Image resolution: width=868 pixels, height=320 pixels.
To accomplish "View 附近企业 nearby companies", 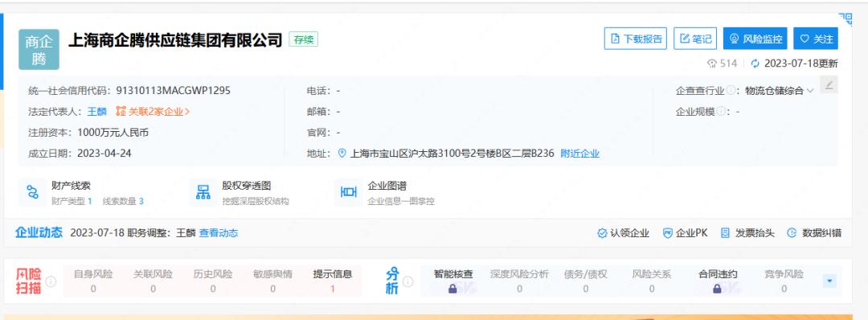I will 580,154.
